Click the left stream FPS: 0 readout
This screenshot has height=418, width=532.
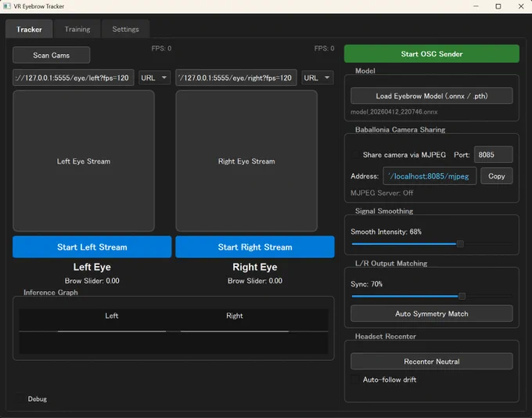click(x=161, y=49)
